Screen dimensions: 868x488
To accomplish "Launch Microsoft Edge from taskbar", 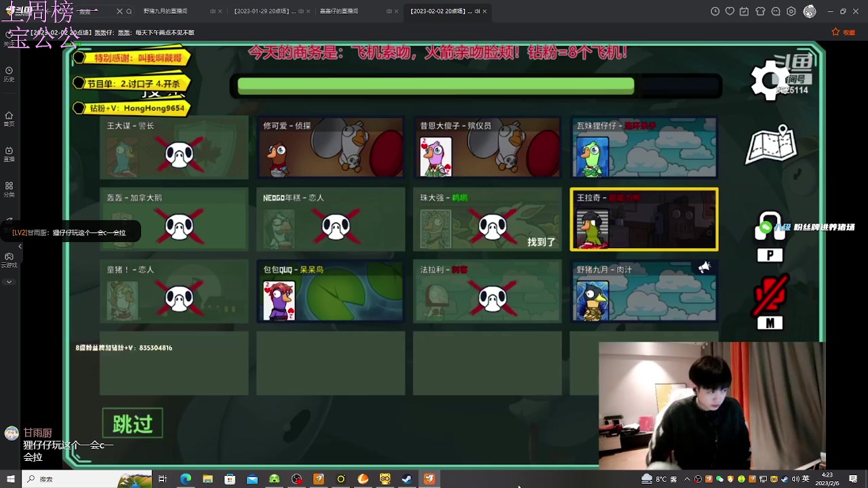I will pos(185,479).
